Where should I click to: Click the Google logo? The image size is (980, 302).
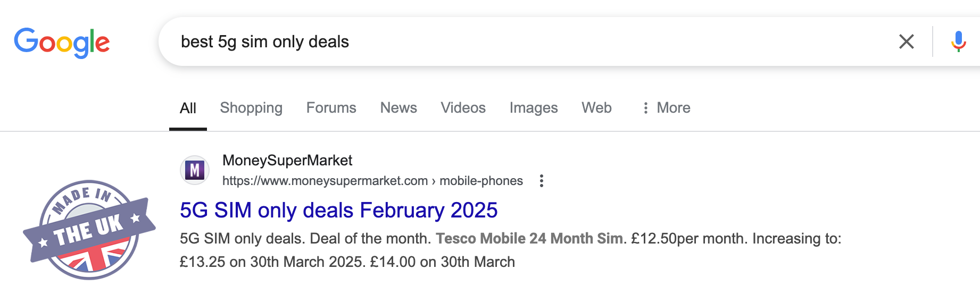[62, 42]
